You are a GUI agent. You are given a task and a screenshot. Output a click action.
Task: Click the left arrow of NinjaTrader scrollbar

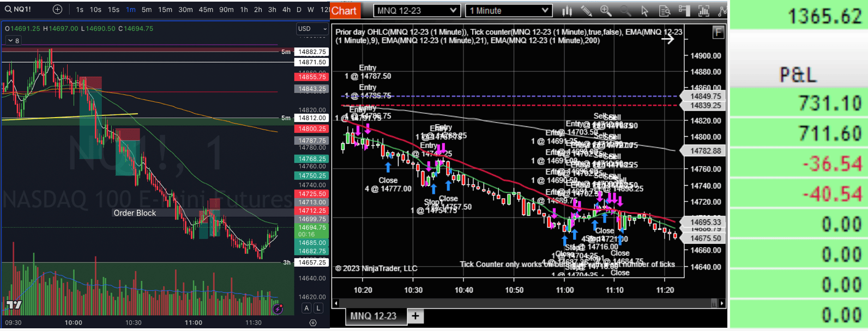click(336, 303)
